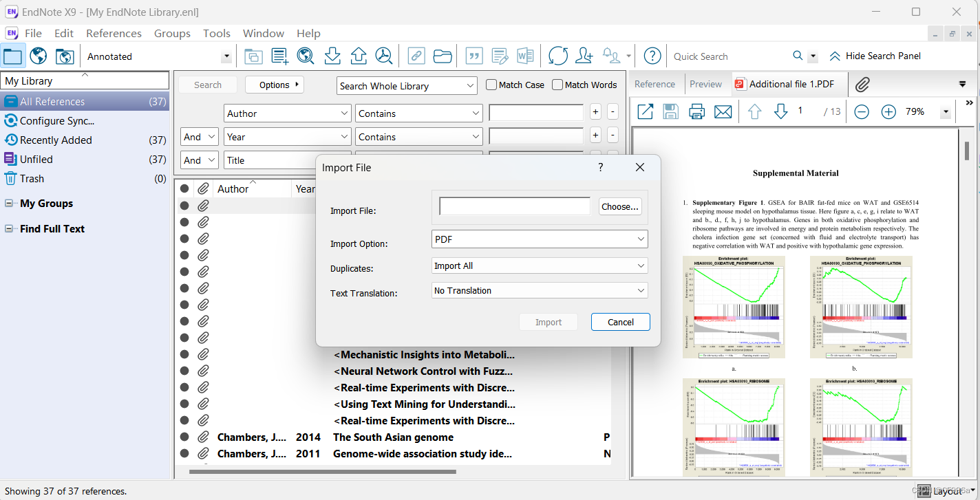The height and width of the screenshot is (500, 980).
Task: Click Export up-arrow toolbar icon
Action: 358,56
